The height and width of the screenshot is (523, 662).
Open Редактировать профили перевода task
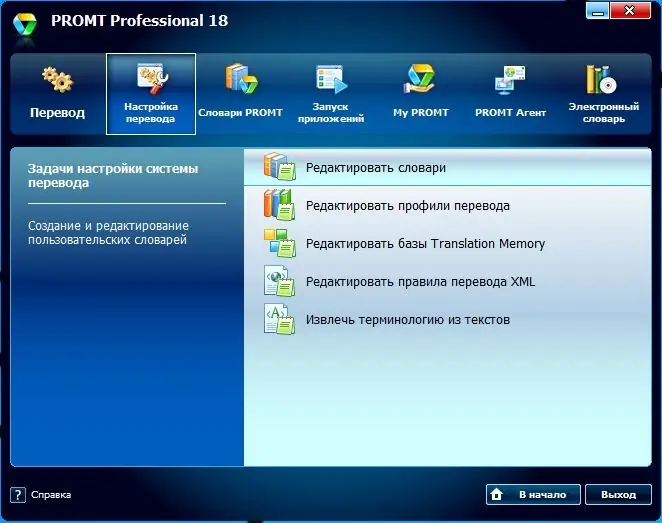448,206
